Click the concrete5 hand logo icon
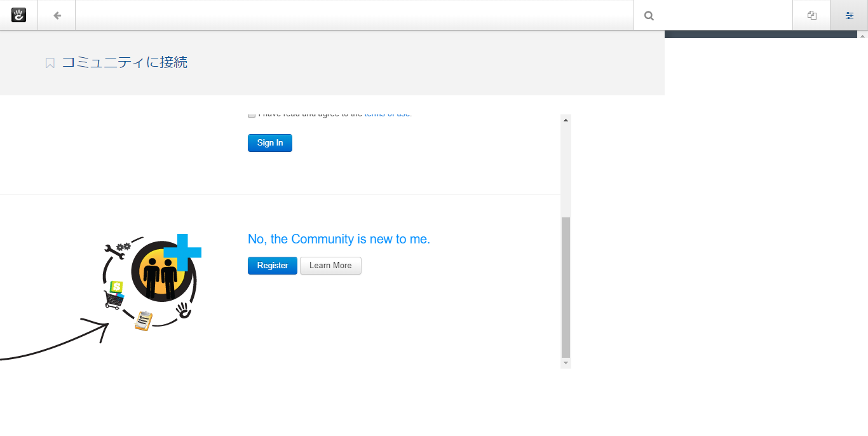The image size is (868, 436). pos(18,15)
